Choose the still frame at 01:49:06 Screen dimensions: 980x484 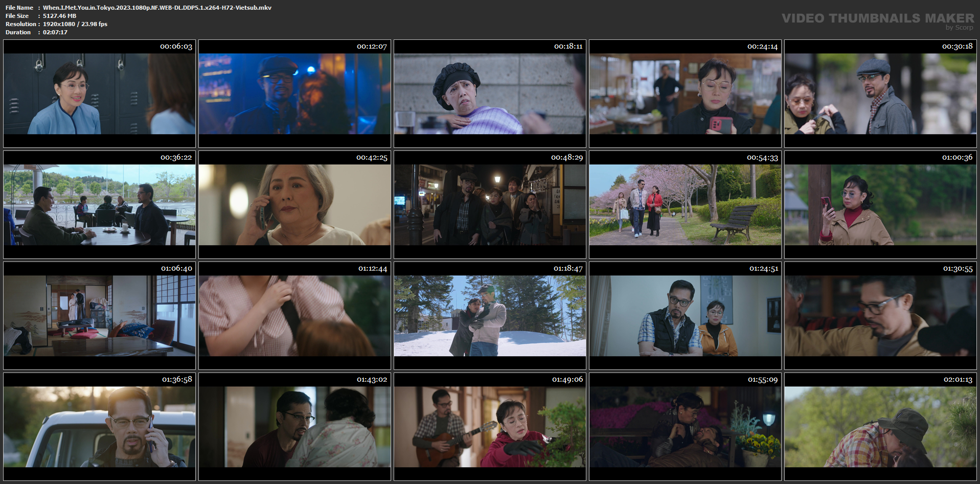coord(490,427)
